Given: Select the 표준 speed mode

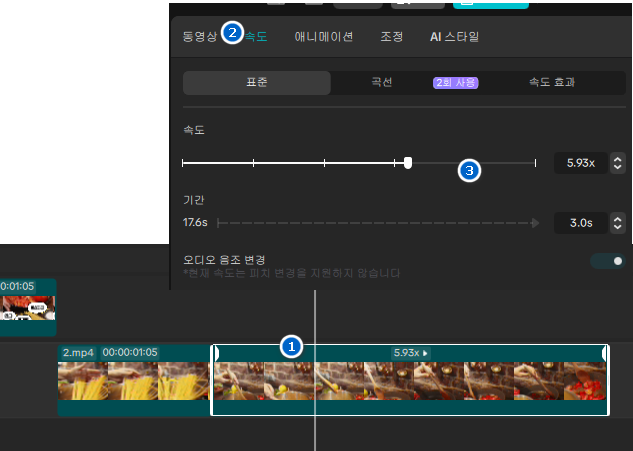Looking at the screenshot, I should pos(256,82).
